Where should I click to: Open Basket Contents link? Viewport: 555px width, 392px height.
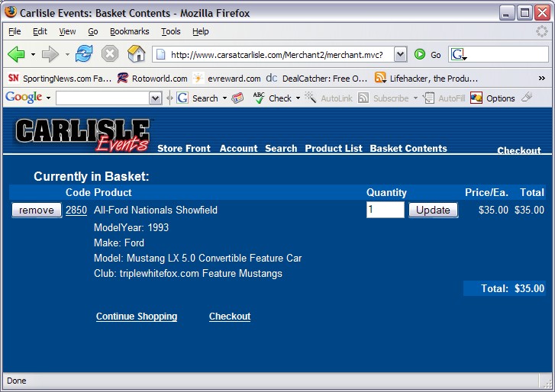coord(408,149)
